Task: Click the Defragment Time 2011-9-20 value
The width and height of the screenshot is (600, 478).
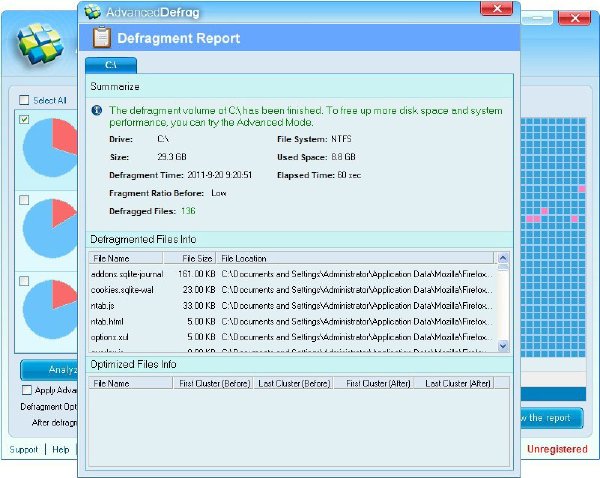Action: [219, 175]
